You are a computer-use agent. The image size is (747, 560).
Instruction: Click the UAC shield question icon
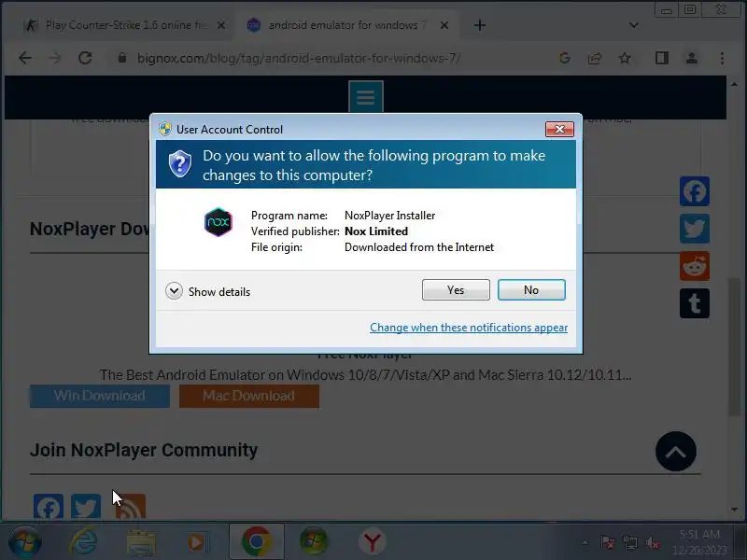click(180, 163)
